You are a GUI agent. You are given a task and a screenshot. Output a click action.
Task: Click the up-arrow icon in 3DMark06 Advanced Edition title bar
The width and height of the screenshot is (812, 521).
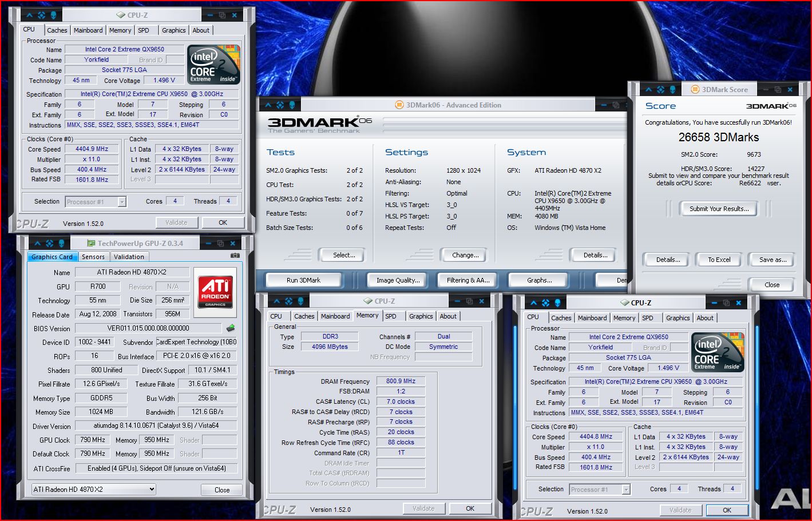(x=268, y=105)
